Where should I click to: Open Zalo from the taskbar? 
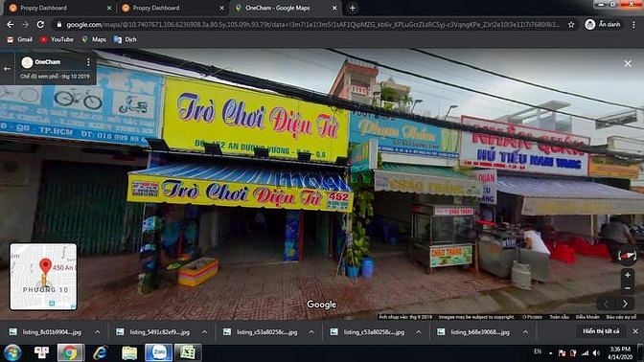(x=158, y=352)
